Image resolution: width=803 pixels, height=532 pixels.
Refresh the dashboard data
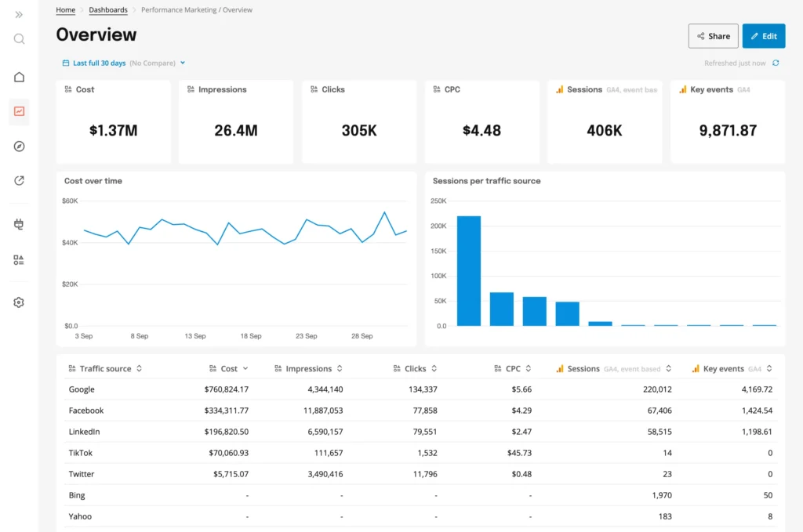coord(776,62)
